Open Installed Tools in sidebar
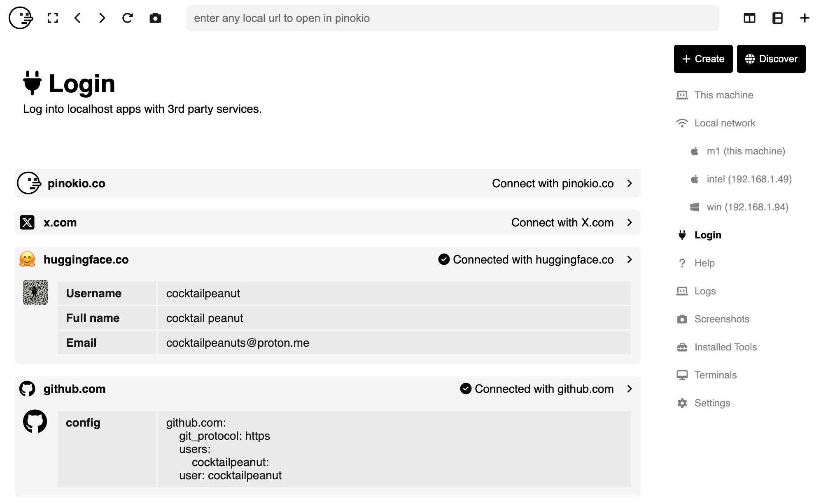Viewport: 821px width, 504px height. coord(725,347)
